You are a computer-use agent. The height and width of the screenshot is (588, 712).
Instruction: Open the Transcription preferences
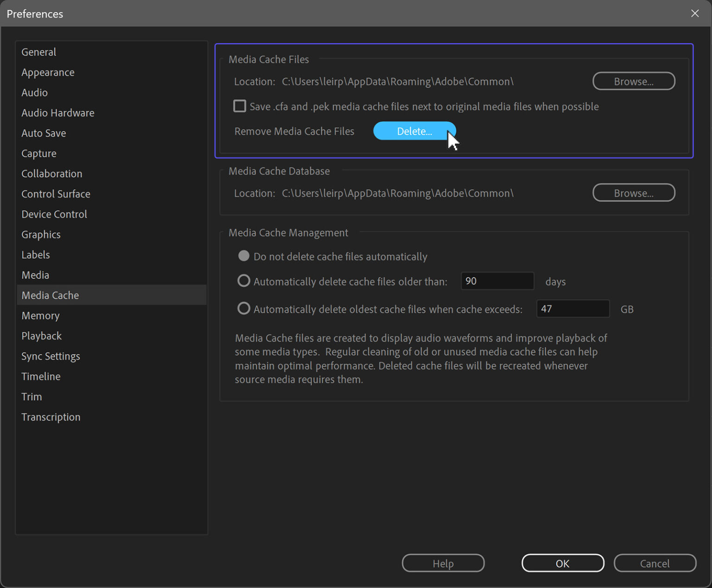pyautogui.click(x=51, y=417)
